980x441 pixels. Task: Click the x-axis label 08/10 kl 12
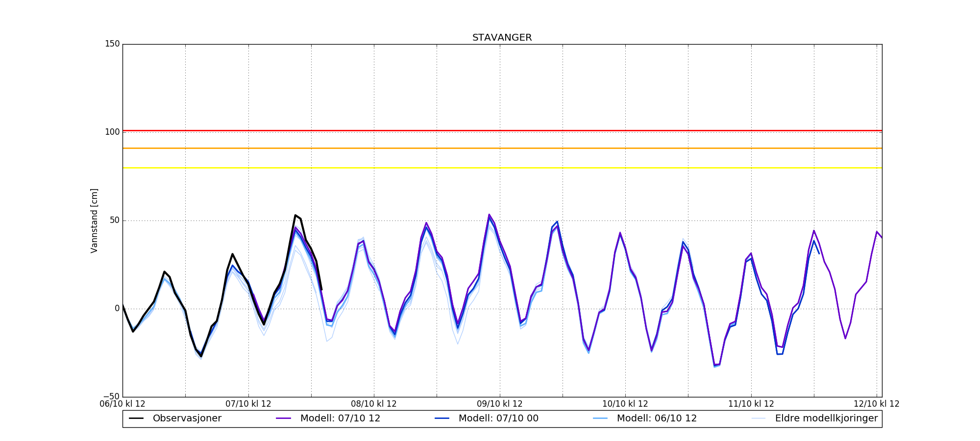(374, 404)
